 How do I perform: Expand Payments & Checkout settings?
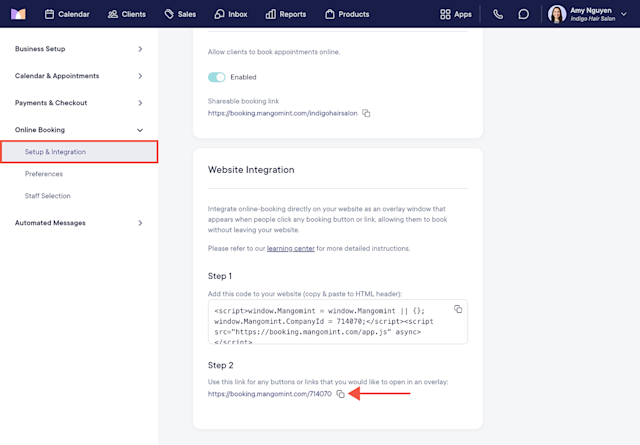point(79,103)
